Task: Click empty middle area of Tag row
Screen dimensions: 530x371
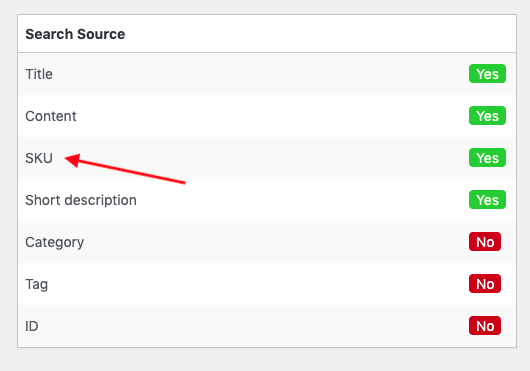Action: [x=257, y=284]
